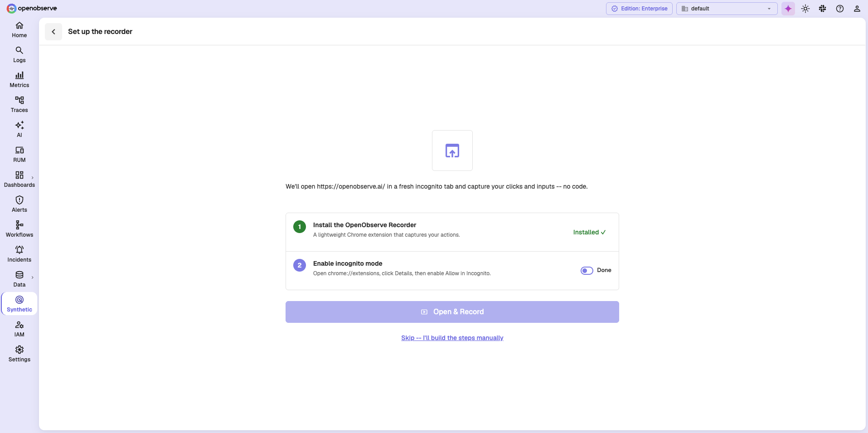Select the Synthetic sidebar item
Image resolution: width=868 pixels, height=433 pixels.
tap(19, 304)
